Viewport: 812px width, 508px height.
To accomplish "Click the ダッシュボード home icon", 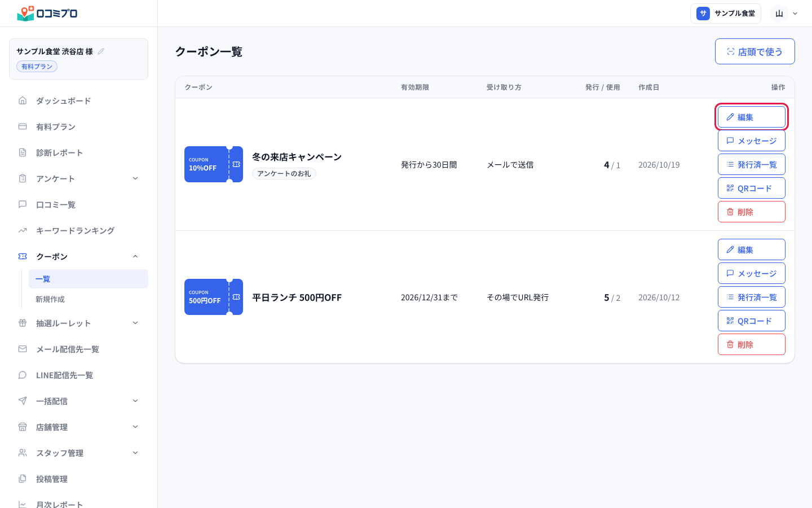I will (x=23, y=100).
